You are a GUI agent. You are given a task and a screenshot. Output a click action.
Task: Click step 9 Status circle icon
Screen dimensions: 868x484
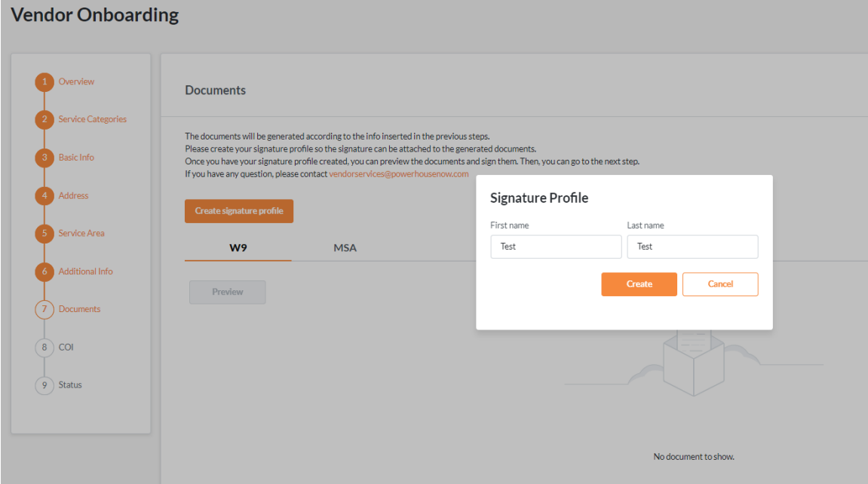tap(44, 385)
